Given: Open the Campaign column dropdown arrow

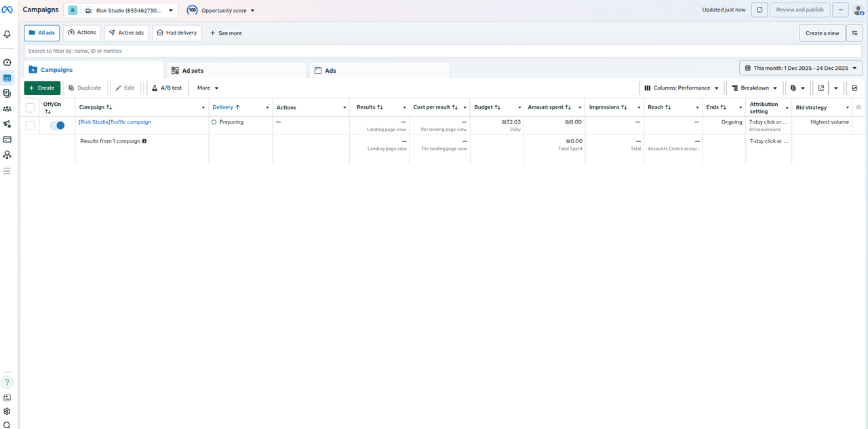Looking at the screenshot, I should click(x=203, y=108).
